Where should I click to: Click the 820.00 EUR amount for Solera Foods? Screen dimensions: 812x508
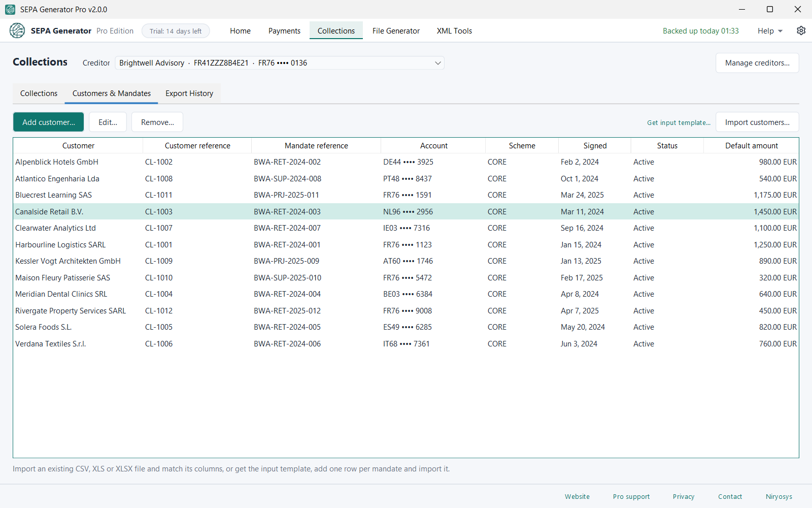pos(778,327)
